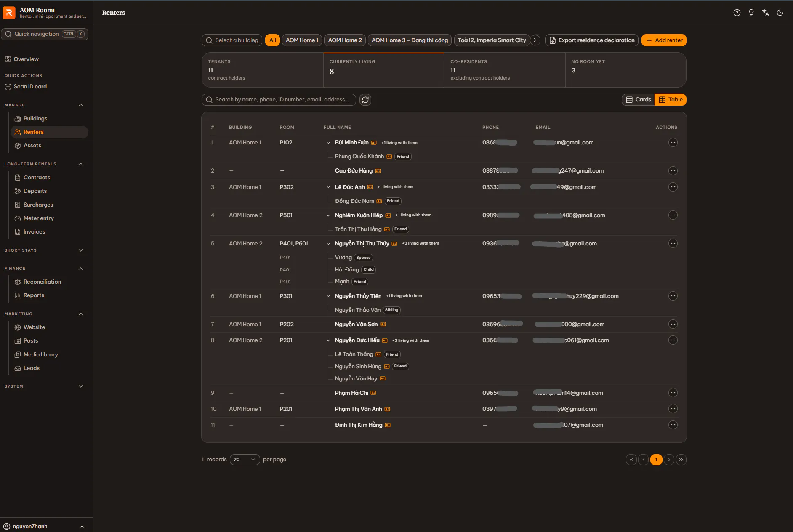The width and height of the screenshot is (793, 532).
Task: Expand the System section
Action: tap(81, 386)
